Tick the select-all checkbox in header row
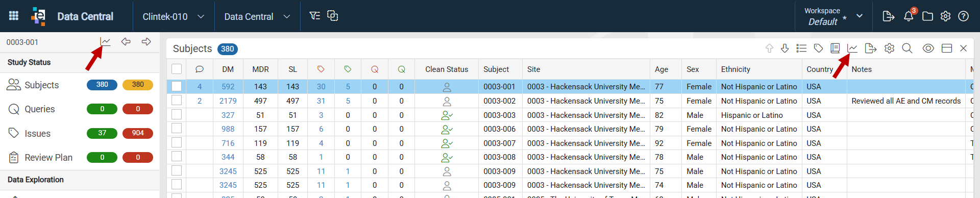Screen dimensions: 980x198 click(x=177, y=69)
